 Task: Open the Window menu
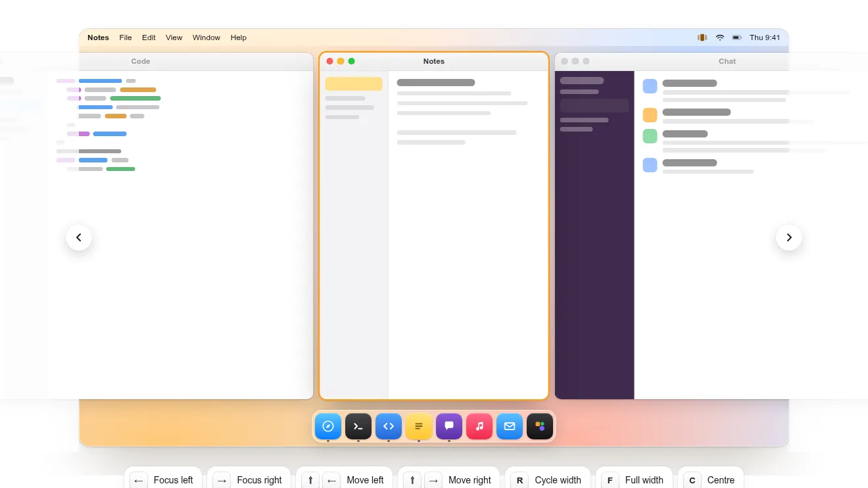coord(206,37)
